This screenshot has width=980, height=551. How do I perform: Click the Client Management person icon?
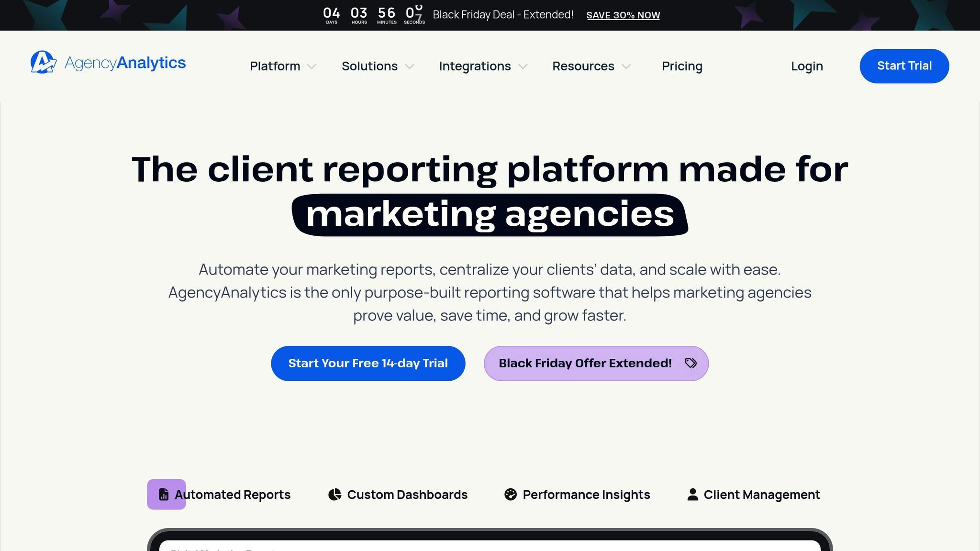[693, 494]
